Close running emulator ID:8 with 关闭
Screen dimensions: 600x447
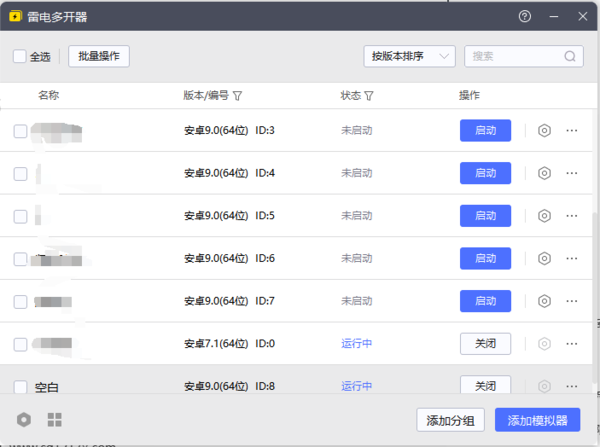point(485,385)
